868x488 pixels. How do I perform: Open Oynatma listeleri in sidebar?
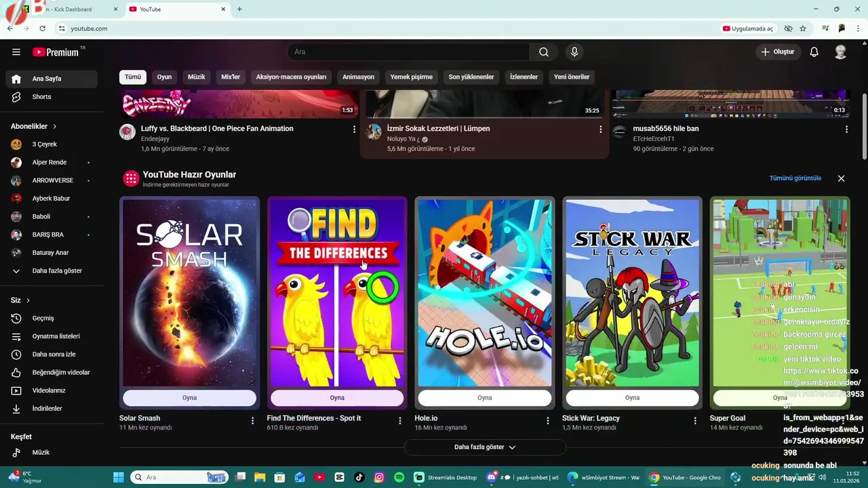point(52,336)
